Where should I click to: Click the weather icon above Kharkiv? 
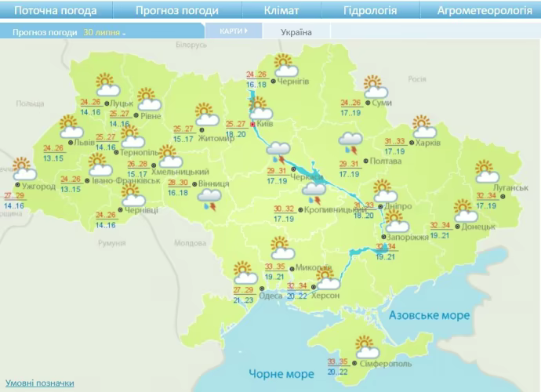423,126
